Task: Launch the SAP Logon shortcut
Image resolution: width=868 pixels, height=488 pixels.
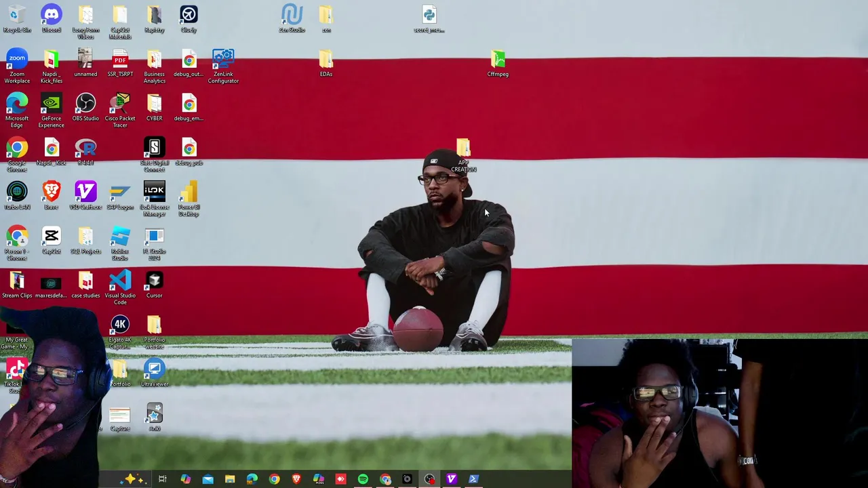Action: (120, 196)
